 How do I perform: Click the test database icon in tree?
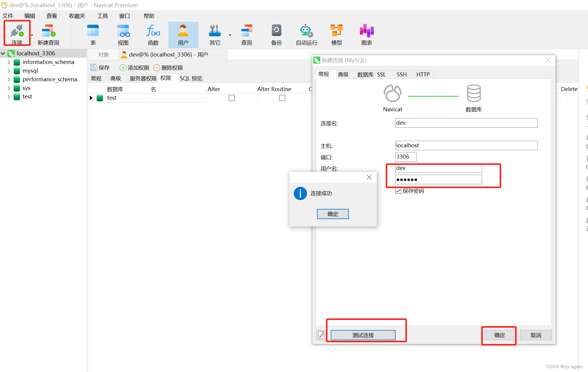pyautogui.click(x=17, y=96)
